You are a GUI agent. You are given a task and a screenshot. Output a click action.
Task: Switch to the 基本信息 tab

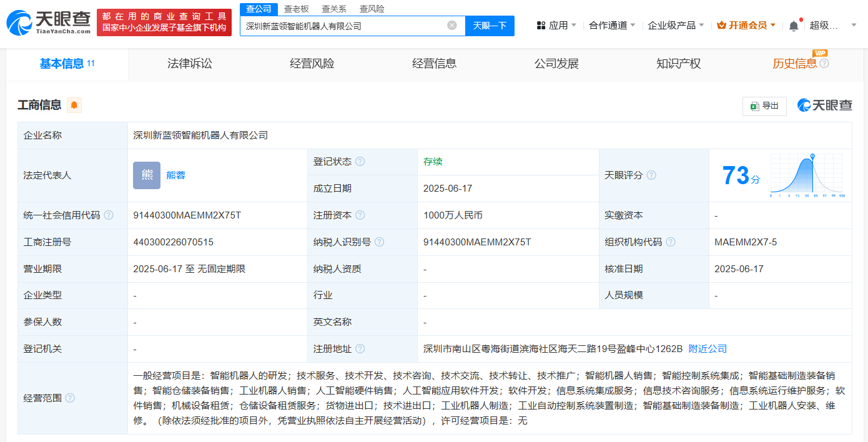(x=67, y=64)
